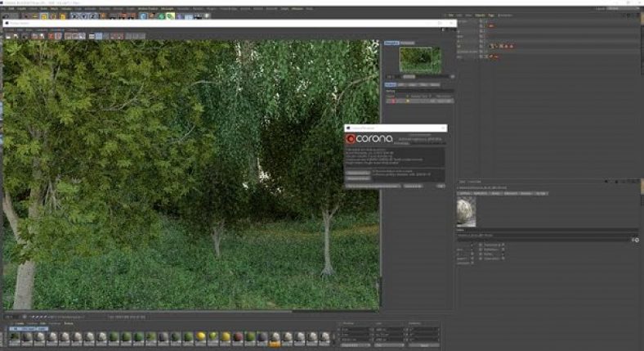Open the Window menu in main menu bar
644x351 pixels.
[297, 9]
